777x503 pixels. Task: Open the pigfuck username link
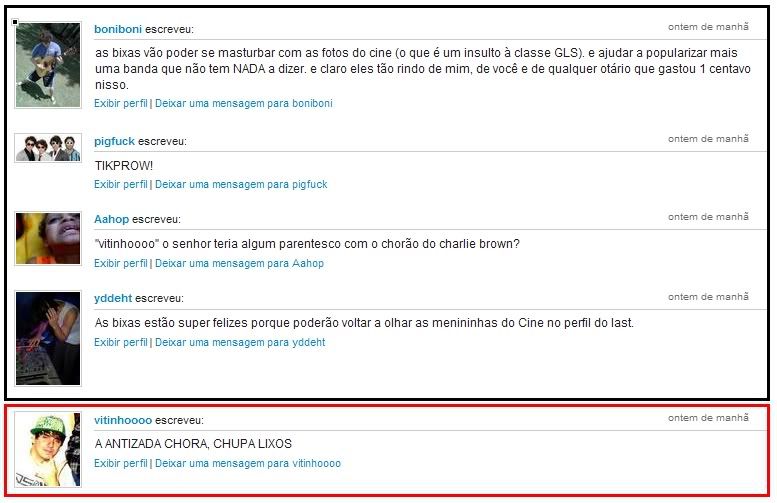click(x=114, y=141)
